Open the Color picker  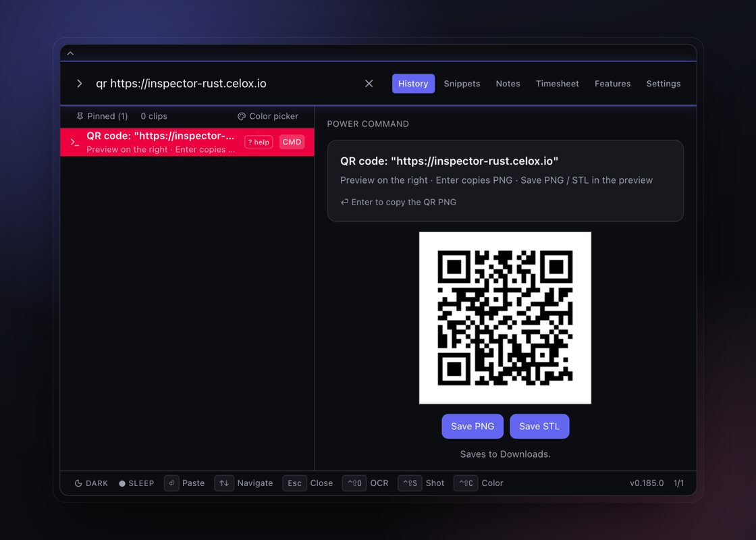tap(268, 116)
